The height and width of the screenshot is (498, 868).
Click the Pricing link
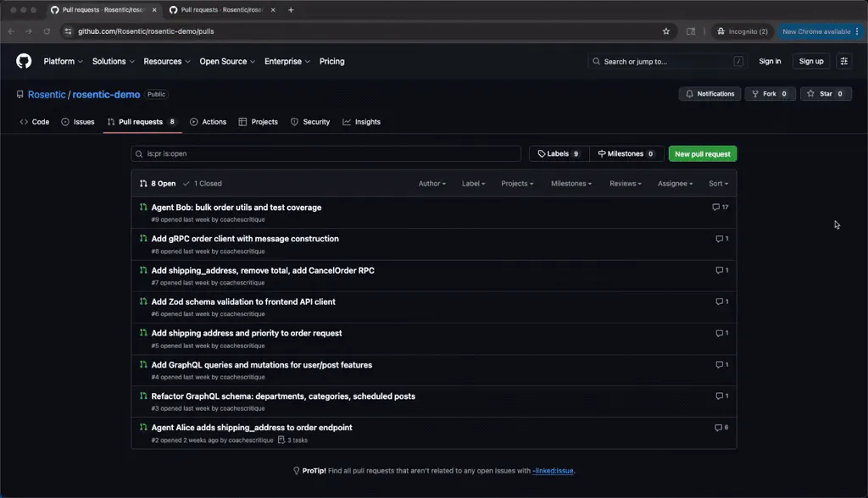click(x=331, y=62)
